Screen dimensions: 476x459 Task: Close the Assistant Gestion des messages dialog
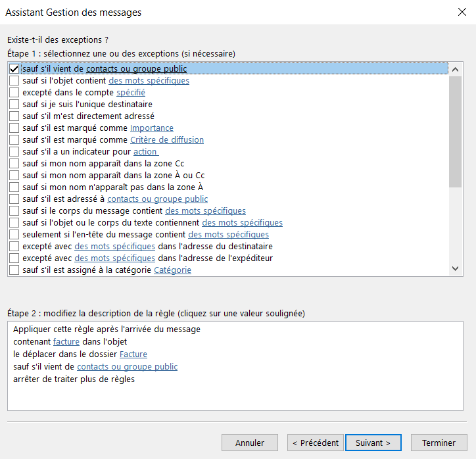coord(462,12)
